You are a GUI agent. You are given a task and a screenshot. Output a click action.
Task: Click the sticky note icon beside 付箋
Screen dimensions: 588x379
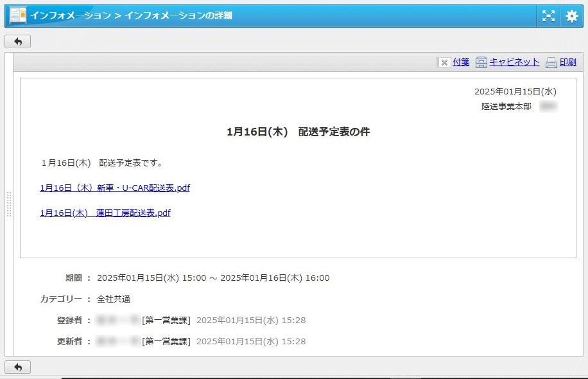click(x=444, y=62)
